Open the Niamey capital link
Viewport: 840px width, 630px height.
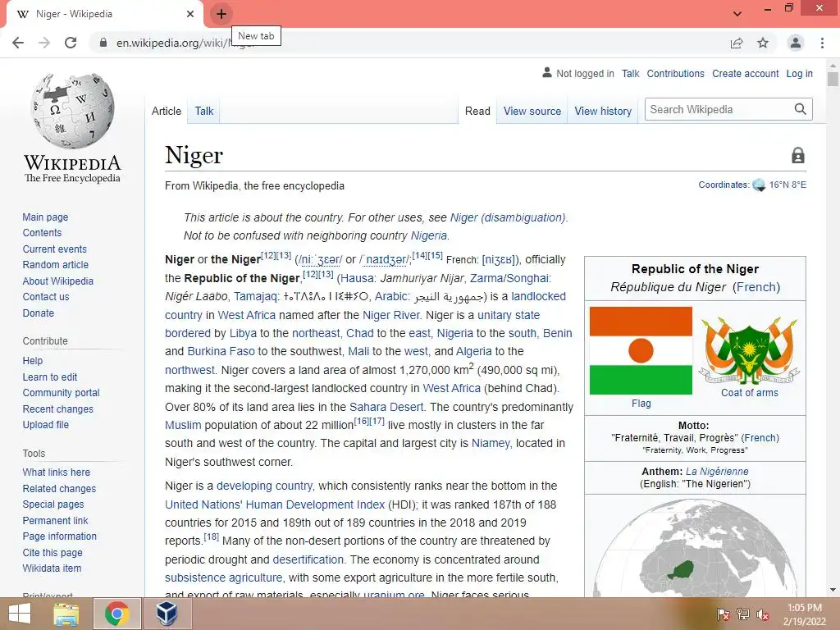(x=491, y=443)
